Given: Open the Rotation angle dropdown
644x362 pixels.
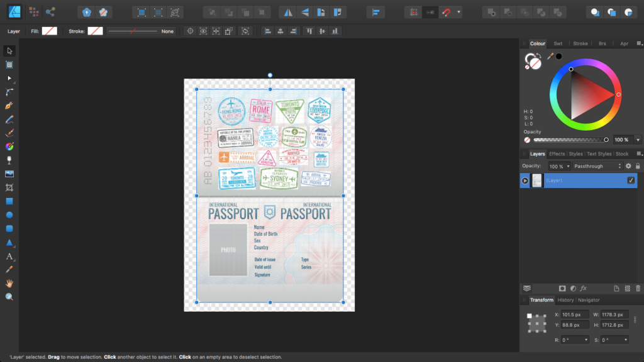Looking at the screenshot, I should click(586, 340).
